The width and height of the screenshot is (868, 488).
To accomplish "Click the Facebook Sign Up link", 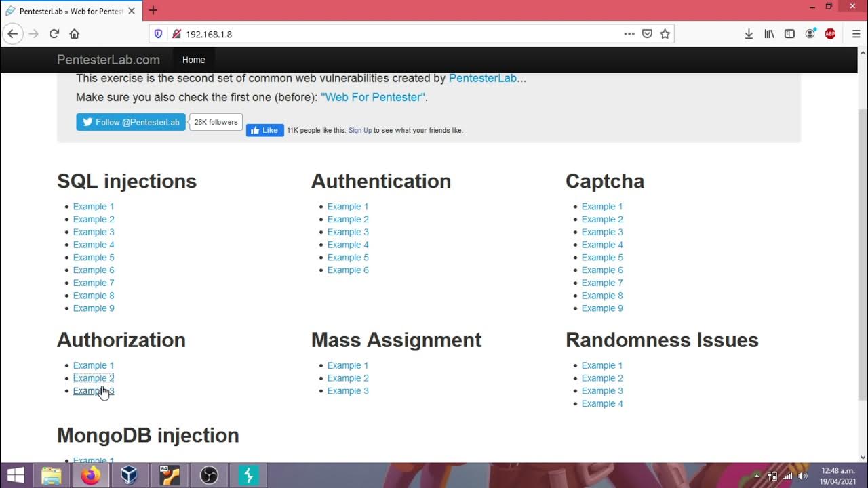I will click(x=360, y=130).
